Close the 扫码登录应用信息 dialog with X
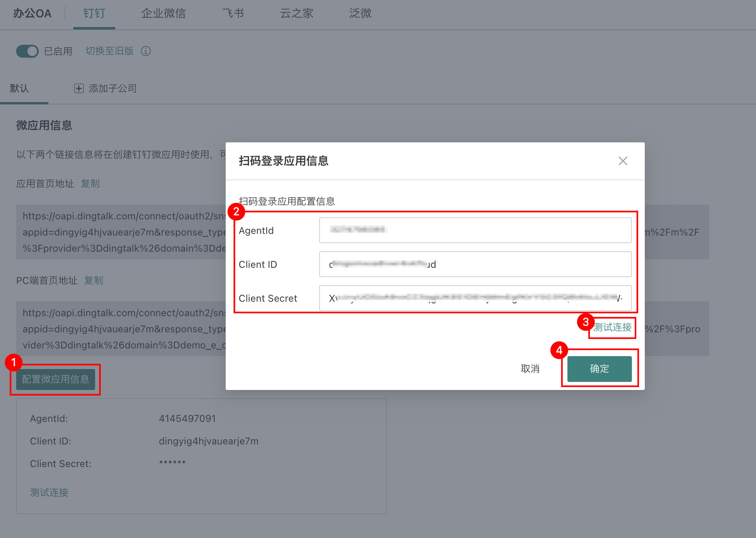756x538 pixels. tap(623, 161)
